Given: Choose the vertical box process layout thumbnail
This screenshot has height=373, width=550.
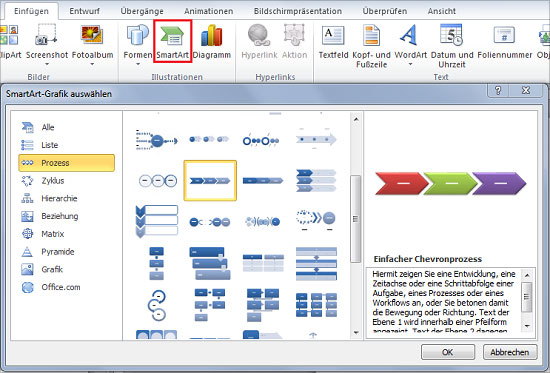Looking at the screenshot, I should point(157,263).
